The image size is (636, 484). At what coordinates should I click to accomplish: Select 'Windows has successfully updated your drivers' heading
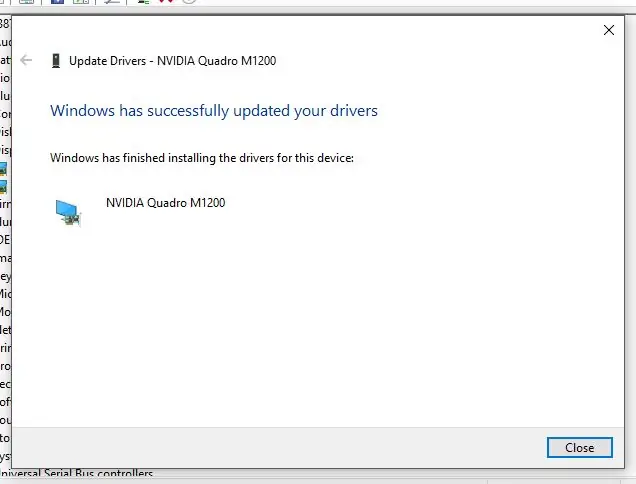[x=214, y=110]
